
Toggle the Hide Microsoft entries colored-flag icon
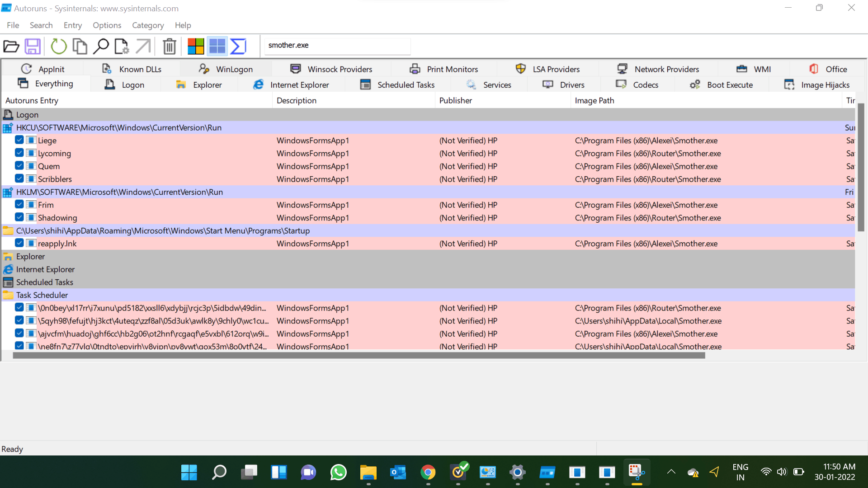196,46
